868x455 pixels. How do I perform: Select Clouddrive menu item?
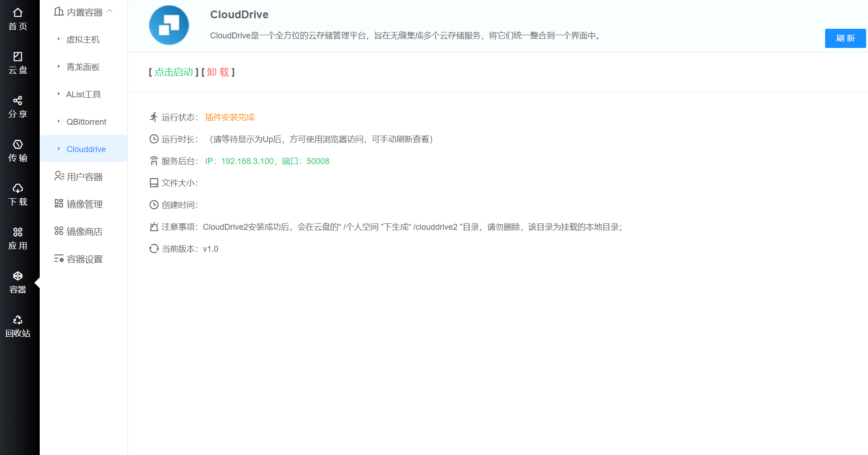click(x=84, y=149)
